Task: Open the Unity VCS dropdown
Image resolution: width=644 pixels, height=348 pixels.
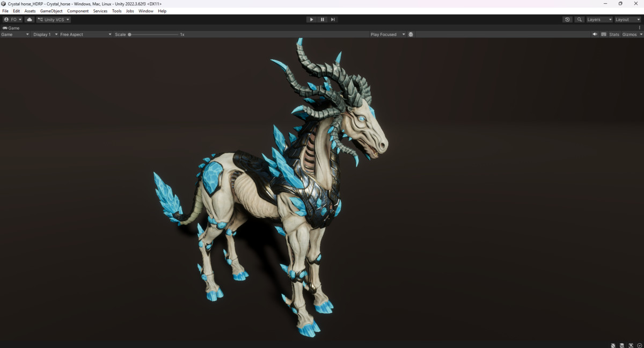Action: [x=54, y=19]
